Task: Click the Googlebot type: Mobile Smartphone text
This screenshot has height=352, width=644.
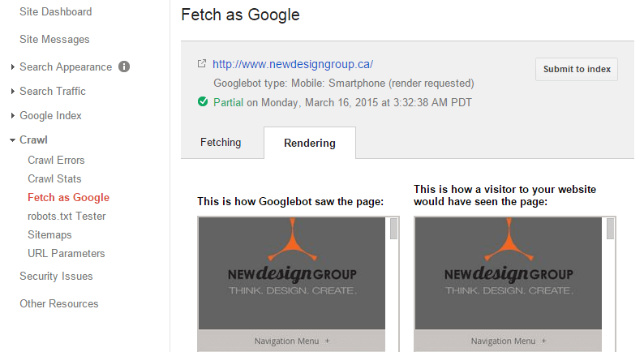Action: 344,84
